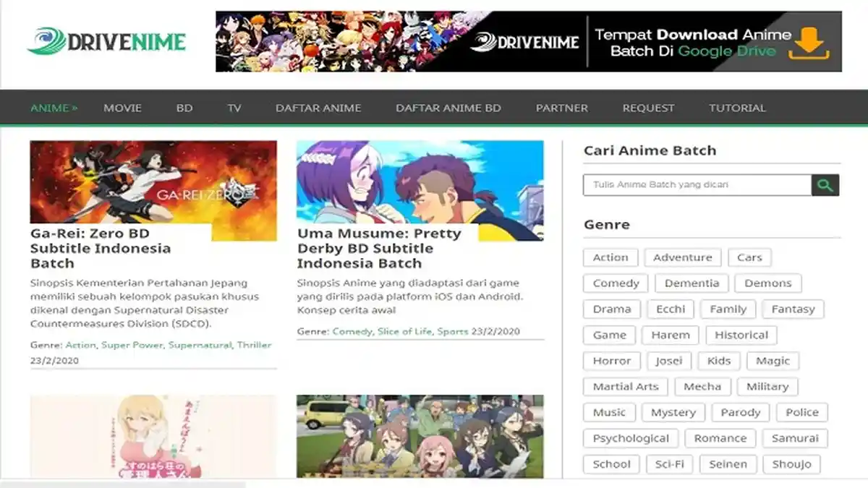Viewport: 868px width, 488px height.
Task: Select the School genre tag
Action: tap(611, 464)
